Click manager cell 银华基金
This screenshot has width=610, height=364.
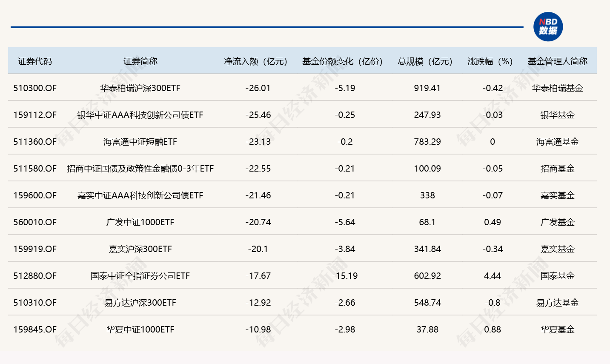coord(558,115)
